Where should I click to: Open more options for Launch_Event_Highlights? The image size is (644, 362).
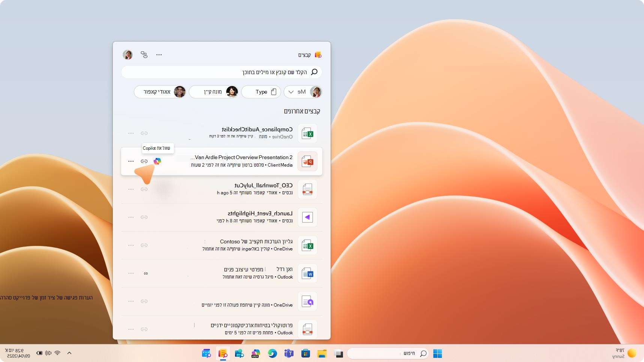(131, 217)
